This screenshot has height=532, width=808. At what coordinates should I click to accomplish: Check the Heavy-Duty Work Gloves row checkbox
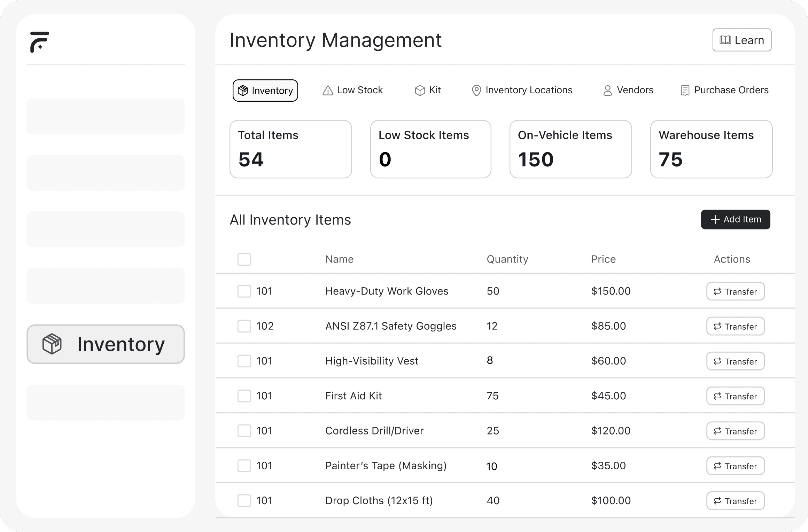click(x=244, y=291)
